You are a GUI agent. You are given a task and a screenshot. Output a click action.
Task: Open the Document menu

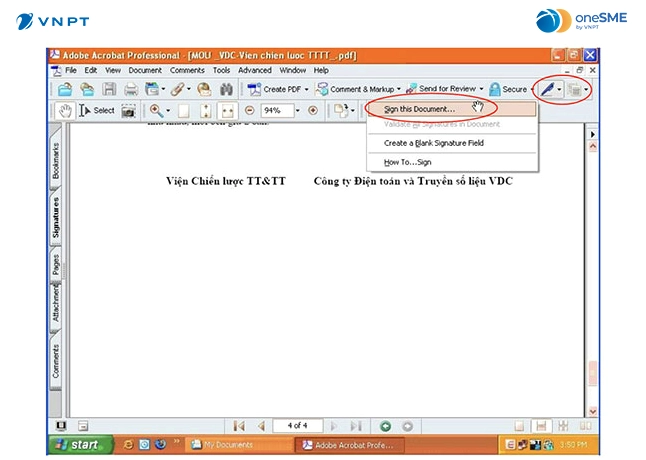[x=145, y=70]
